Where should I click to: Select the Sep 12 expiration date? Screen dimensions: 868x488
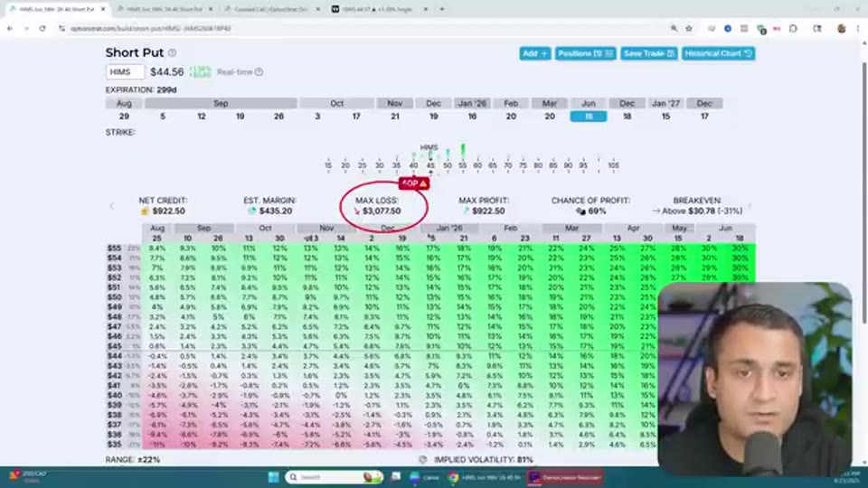click(x=202, y=117)
